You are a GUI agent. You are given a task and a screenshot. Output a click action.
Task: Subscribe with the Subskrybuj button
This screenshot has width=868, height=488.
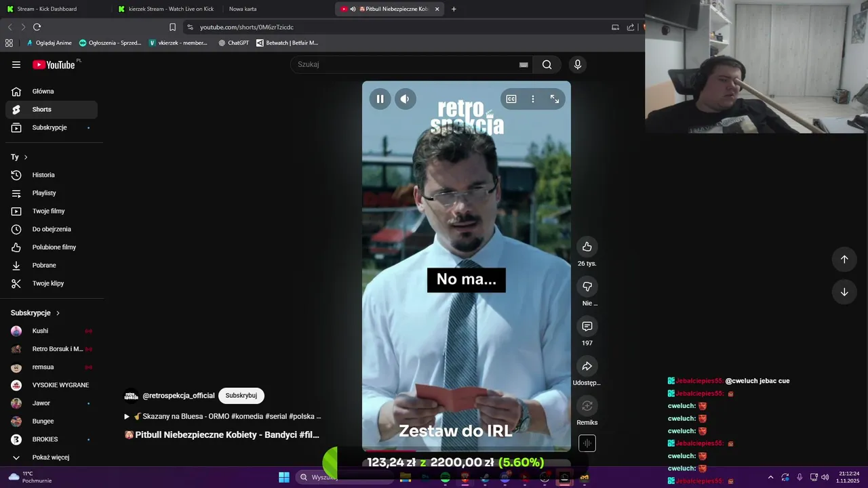click(x=241, y=396)
